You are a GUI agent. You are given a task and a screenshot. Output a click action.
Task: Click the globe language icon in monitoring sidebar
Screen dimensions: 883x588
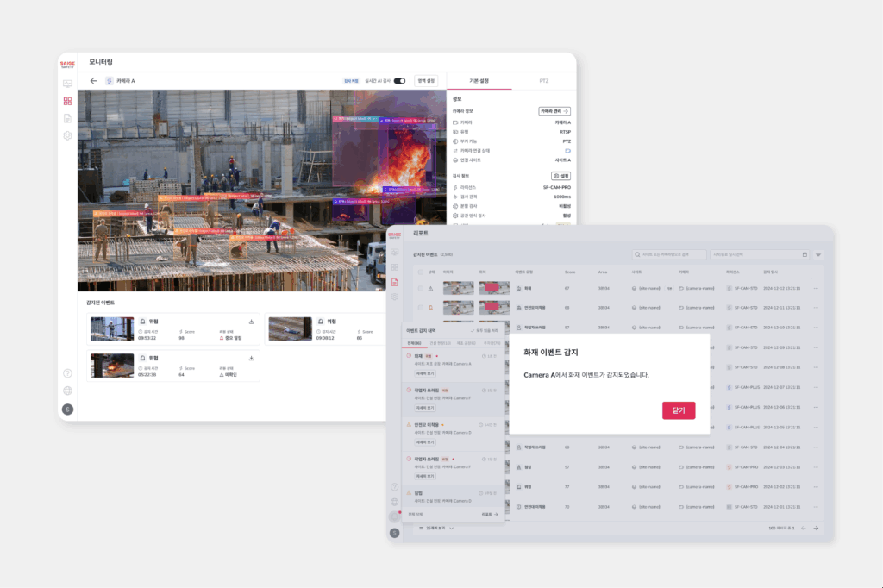pyautogui.click(x=67, y=391)
